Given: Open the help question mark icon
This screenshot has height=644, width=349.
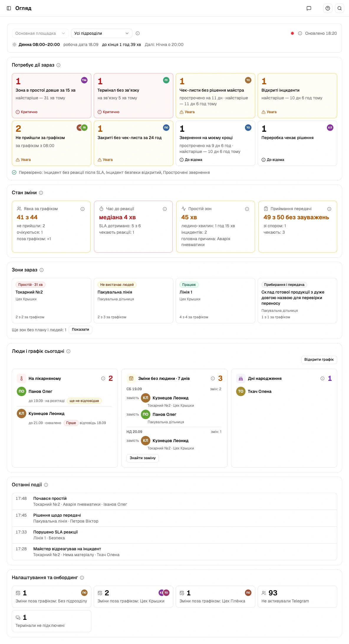Looking at the screenshot, I should (x=328, y=8).
